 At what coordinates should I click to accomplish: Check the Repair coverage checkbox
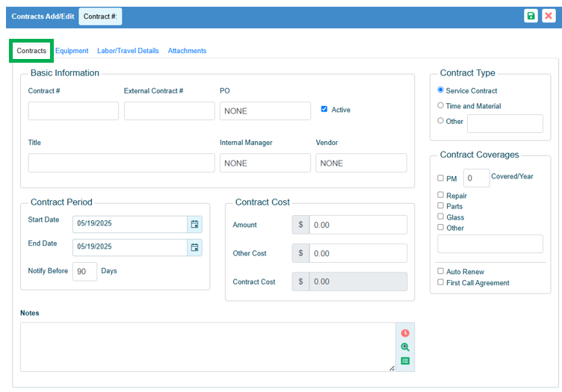440,195
